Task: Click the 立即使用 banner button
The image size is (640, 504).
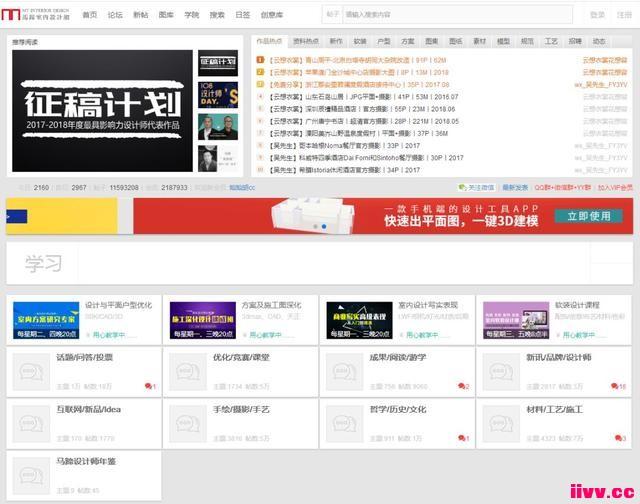Action: tap(589, 216)
